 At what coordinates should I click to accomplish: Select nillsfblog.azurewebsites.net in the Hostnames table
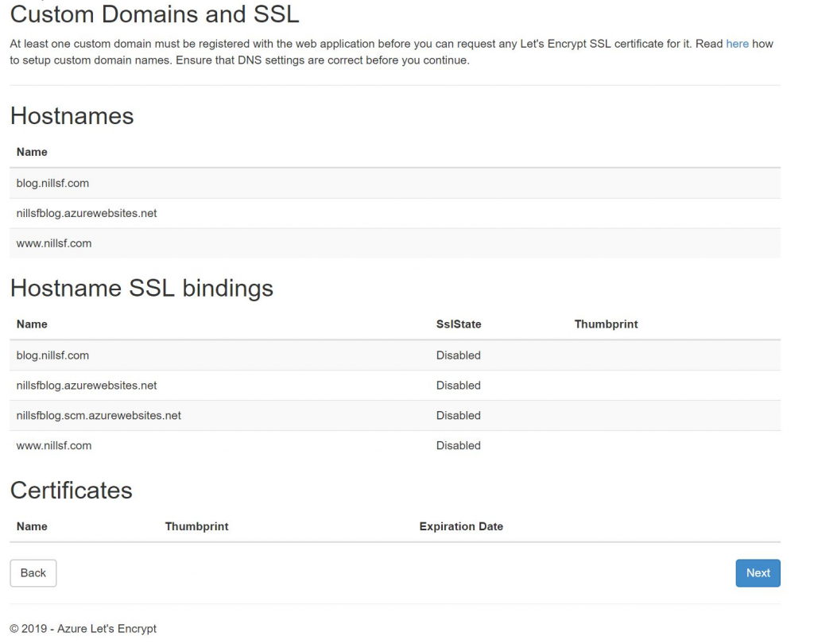tap(87, 213)
